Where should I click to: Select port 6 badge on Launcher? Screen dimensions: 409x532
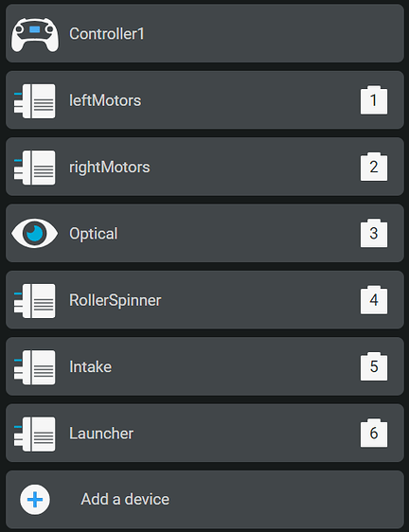tap(374, 433)
